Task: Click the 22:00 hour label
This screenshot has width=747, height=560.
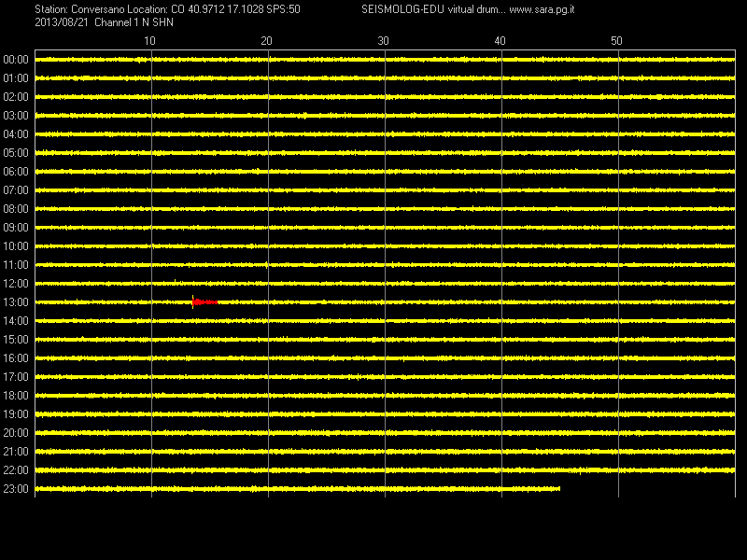Action: [16, 470]
